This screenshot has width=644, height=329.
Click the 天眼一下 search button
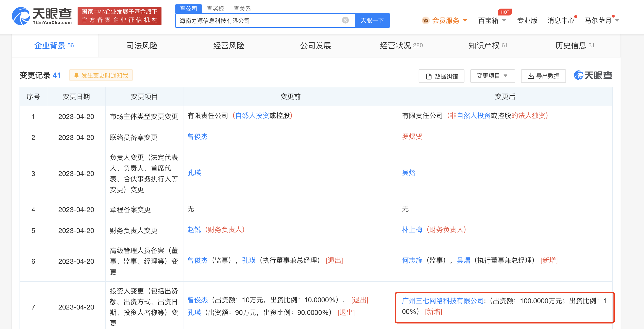click(372, 20)
